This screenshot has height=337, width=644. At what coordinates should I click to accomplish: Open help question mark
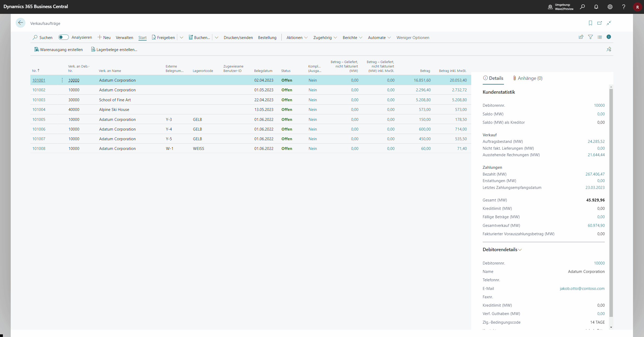tap(624, 7)
